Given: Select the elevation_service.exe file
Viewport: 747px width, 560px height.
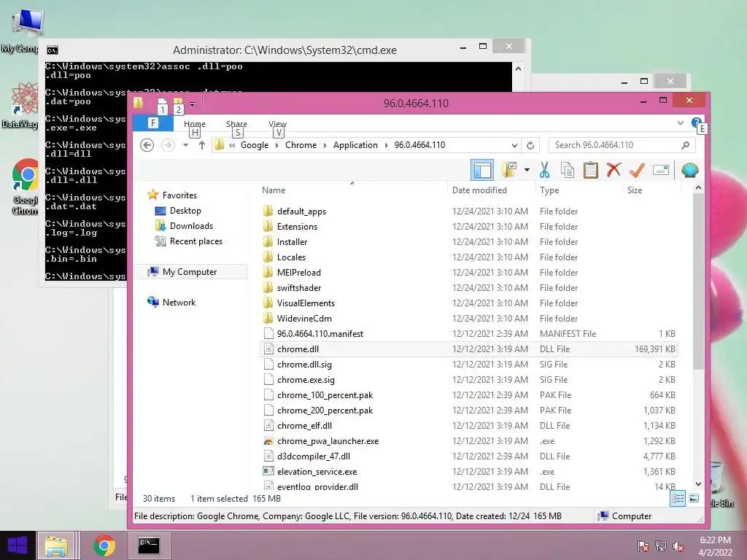Looking at the screenshot, I should click(317, 472).
